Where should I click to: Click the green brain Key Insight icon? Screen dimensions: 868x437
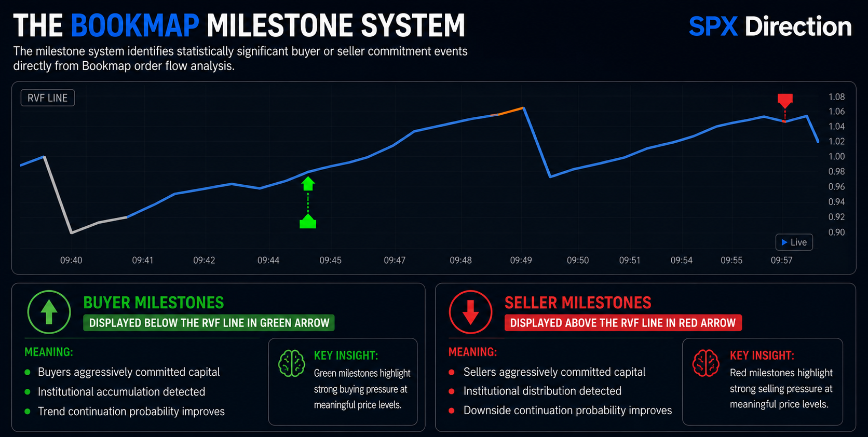click(292, 363)
